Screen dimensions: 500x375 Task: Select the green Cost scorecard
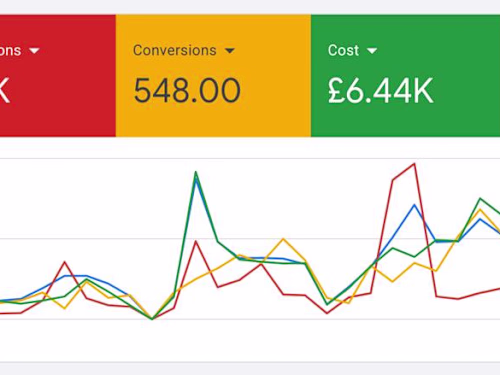(x=405, y=76)
